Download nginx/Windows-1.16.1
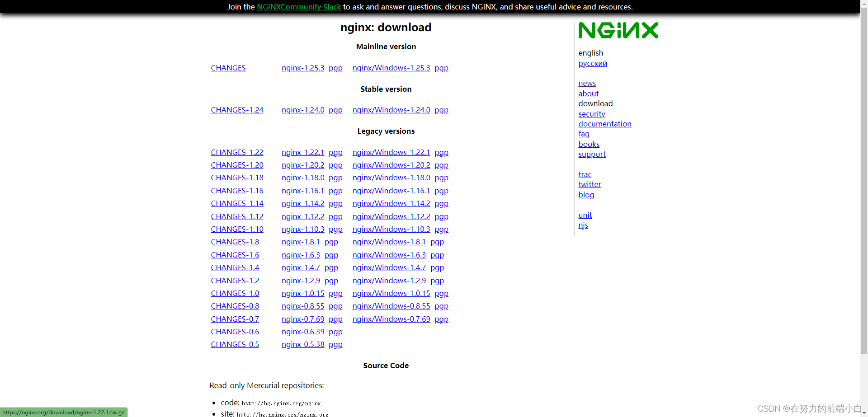868x417 pixels. coord(392,191)
